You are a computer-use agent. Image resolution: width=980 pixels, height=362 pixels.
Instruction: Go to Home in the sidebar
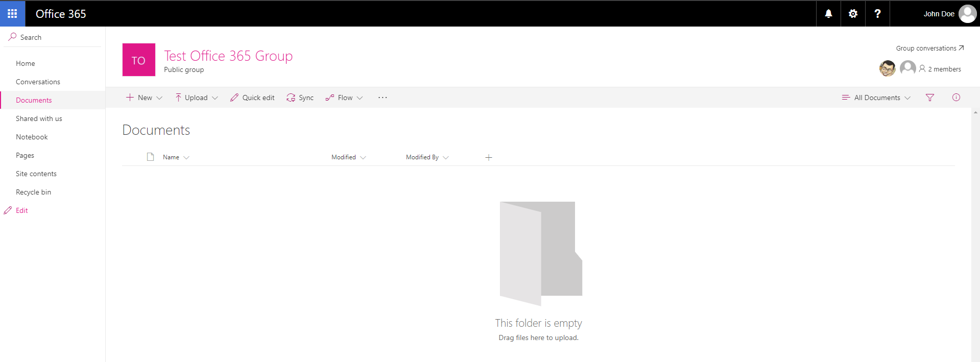pyautogui.click(x=26, y=63)
